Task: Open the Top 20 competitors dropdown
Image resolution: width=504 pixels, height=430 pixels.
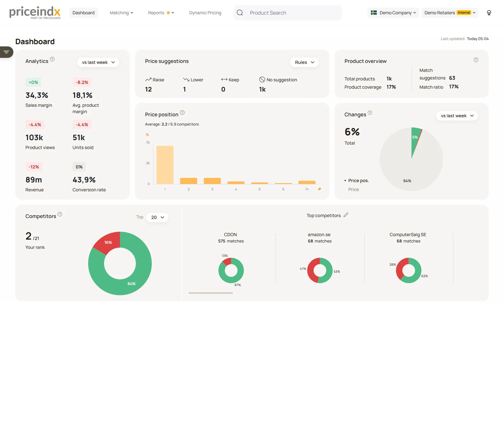Action: (x=157, y=217)
